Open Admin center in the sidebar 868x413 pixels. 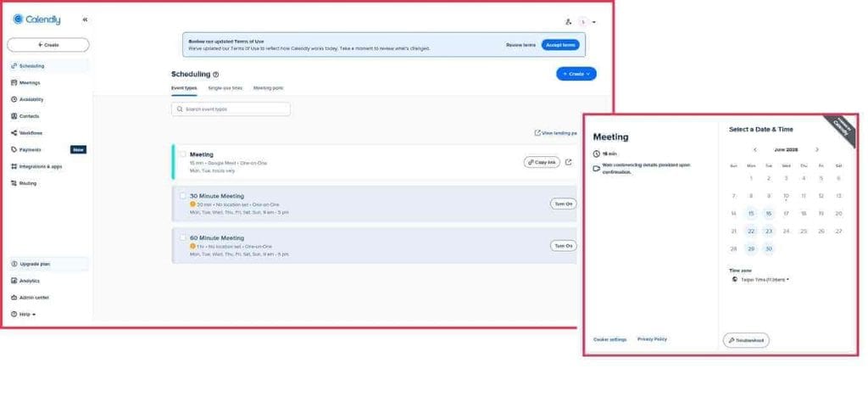point(48,298)
